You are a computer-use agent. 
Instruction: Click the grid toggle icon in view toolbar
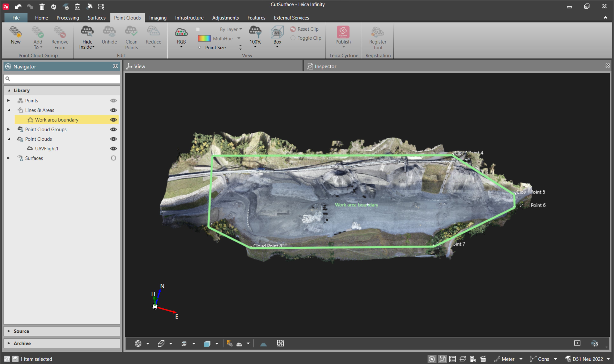tap(280, 343)
